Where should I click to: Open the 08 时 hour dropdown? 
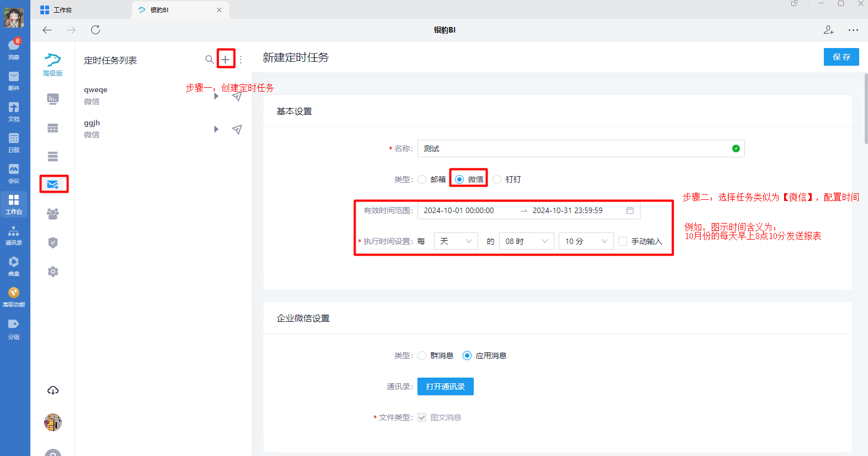527,241
